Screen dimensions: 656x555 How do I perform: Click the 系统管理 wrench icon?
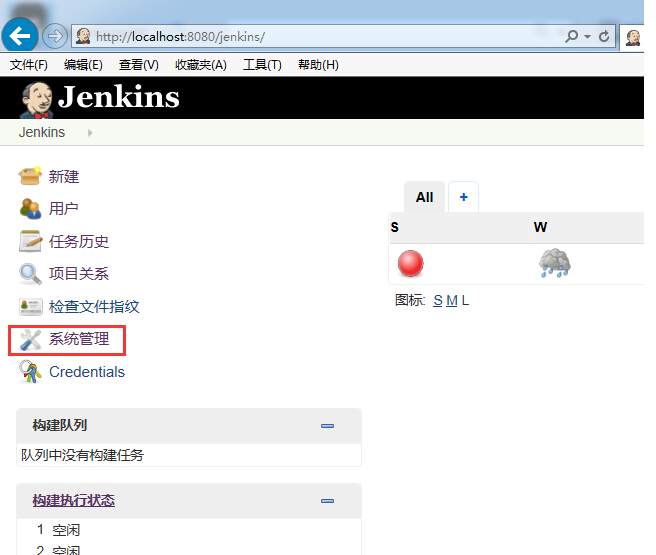(x=31, y=340)
